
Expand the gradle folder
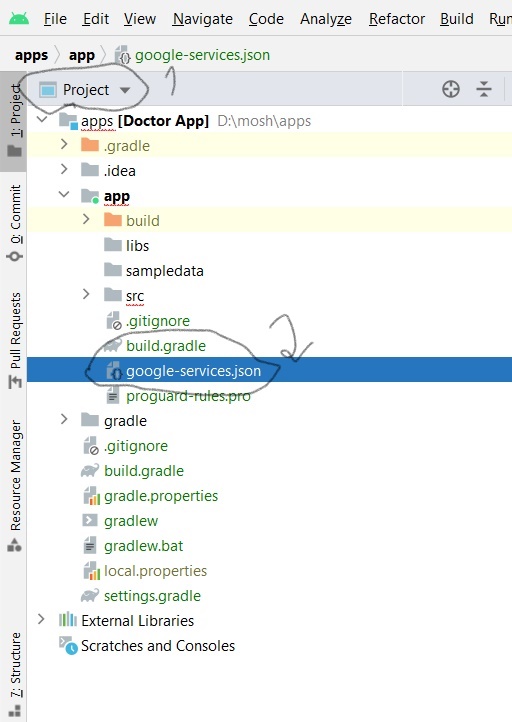[x=64, y=419]
